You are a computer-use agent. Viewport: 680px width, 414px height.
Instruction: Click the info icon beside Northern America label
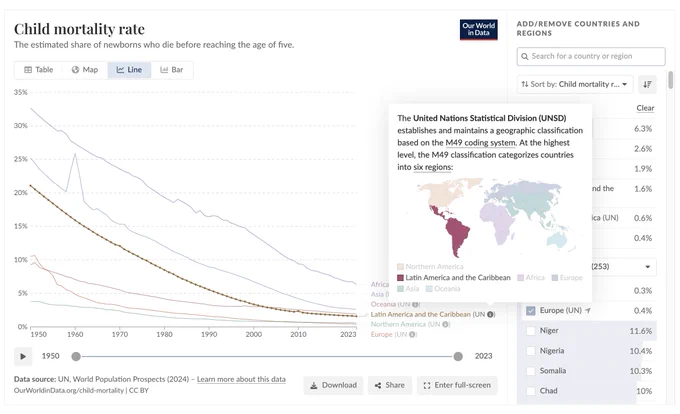point(446,324)
